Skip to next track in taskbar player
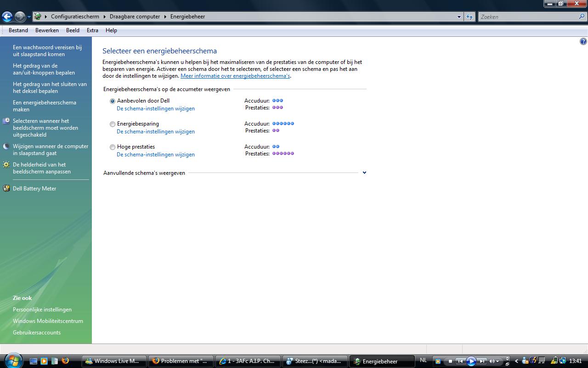 [x=482, y=361]
